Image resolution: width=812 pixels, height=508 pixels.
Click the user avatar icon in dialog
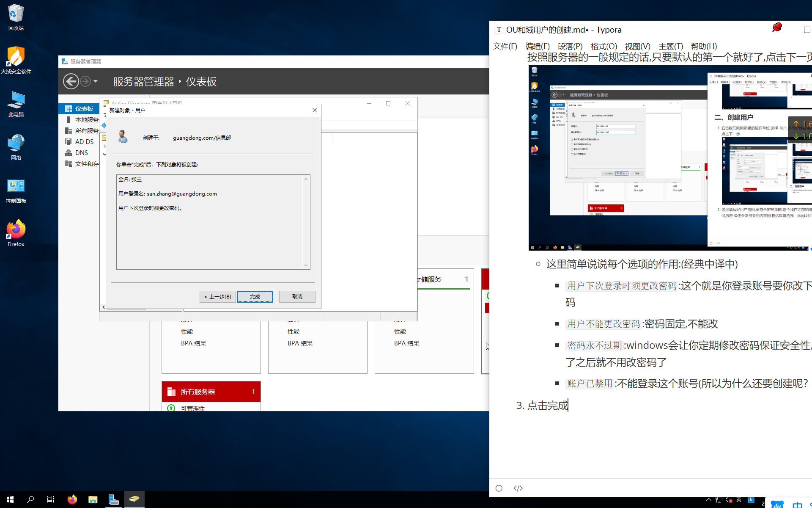[x=123, y=136]
